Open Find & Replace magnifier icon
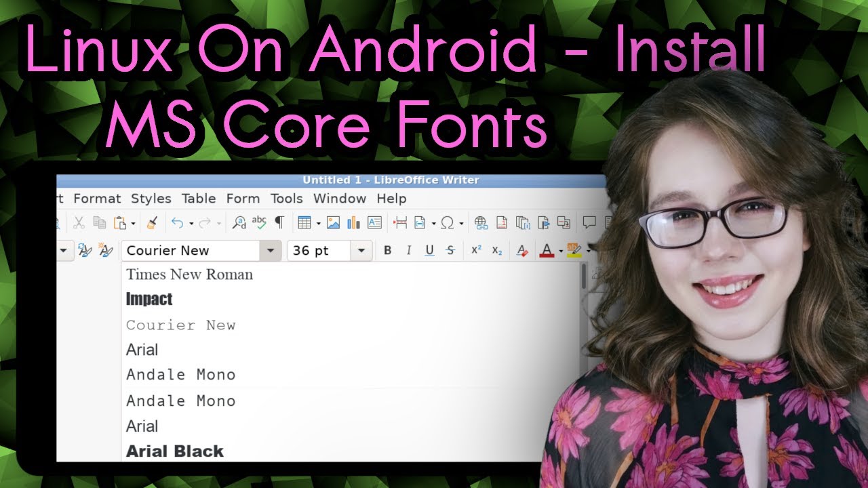The height and width of the screenshot is (488, 868). (x=239, y=222)
